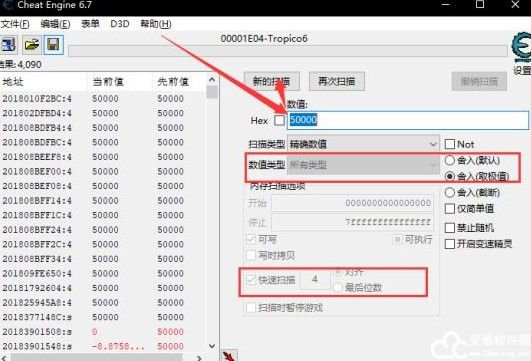Click list scroll-down arrow
This screenshot has width=531, height=361.
tap(212, 346)
